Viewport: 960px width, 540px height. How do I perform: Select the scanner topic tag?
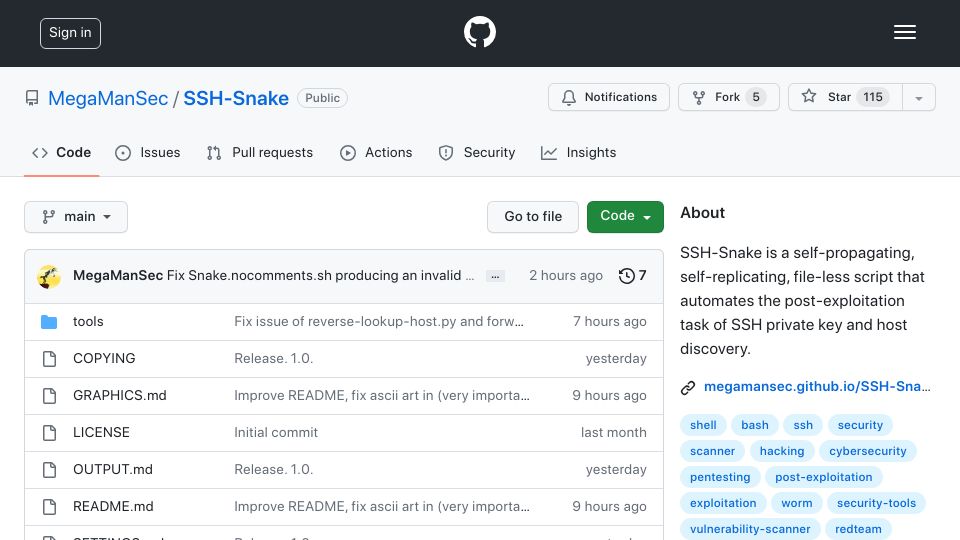[x=712, y=451]
